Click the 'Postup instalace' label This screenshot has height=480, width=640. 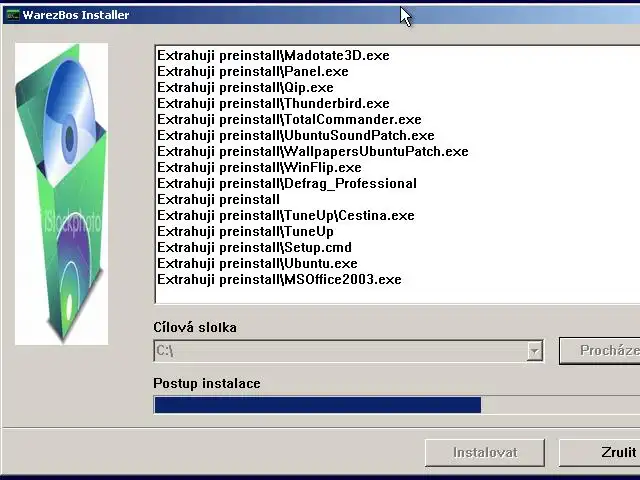coord(207,383)
